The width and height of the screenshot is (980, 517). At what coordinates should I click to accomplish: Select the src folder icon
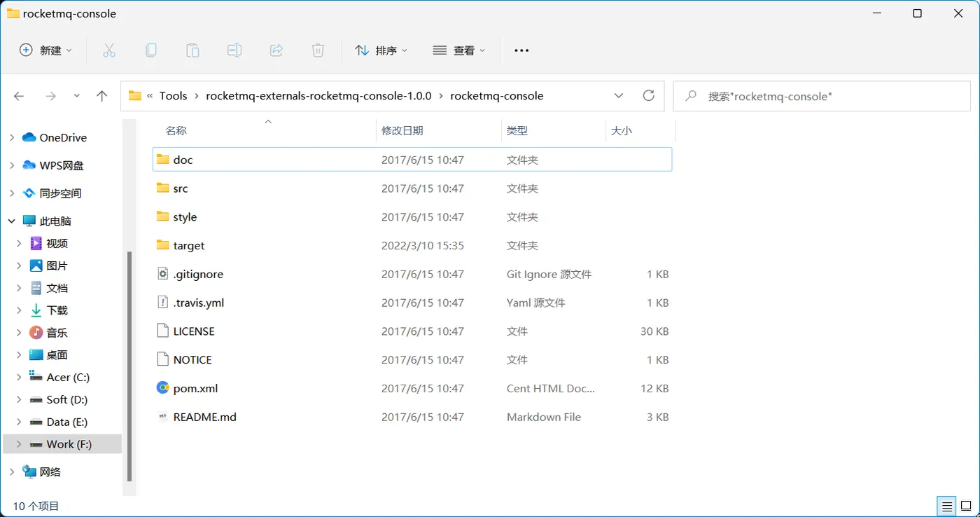[163, 188]
